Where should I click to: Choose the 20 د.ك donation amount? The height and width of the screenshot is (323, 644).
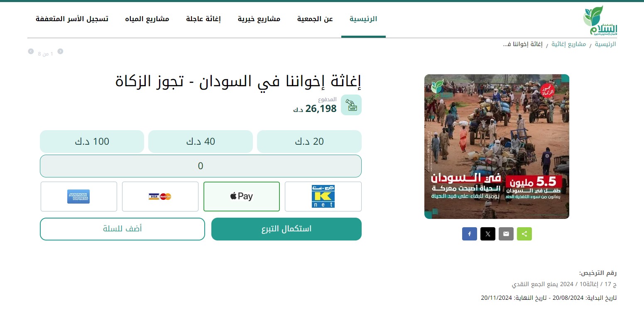point(309,141)
